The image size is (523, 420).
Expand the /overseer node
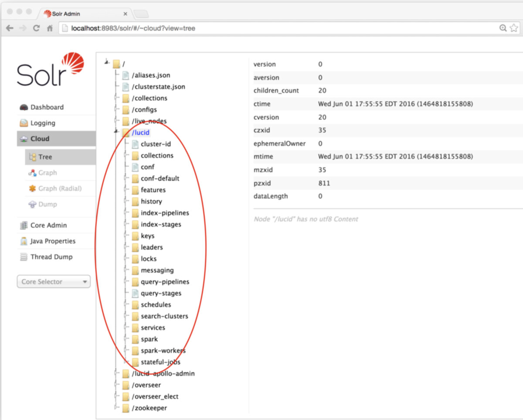click(x=116, y=385)
